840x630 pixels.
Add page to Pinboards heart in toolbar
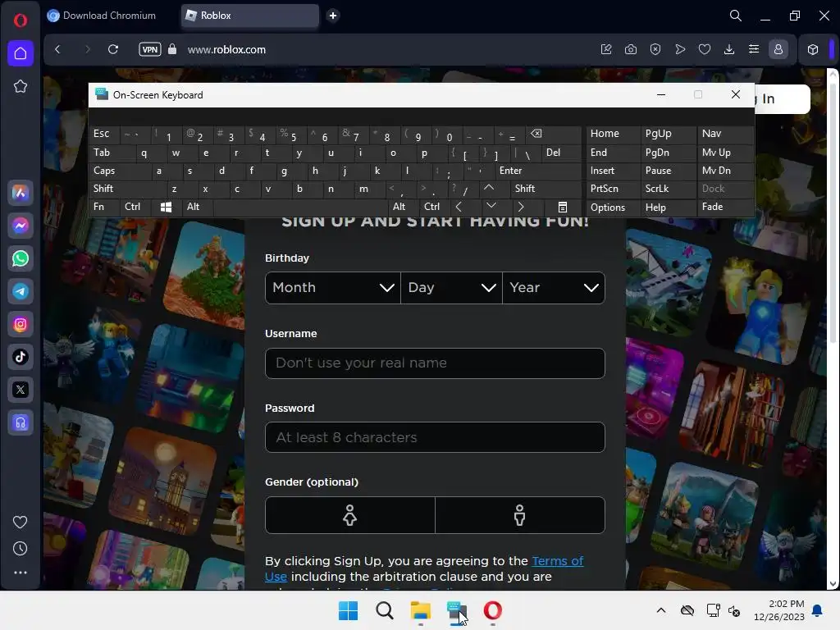pos(705,49)
